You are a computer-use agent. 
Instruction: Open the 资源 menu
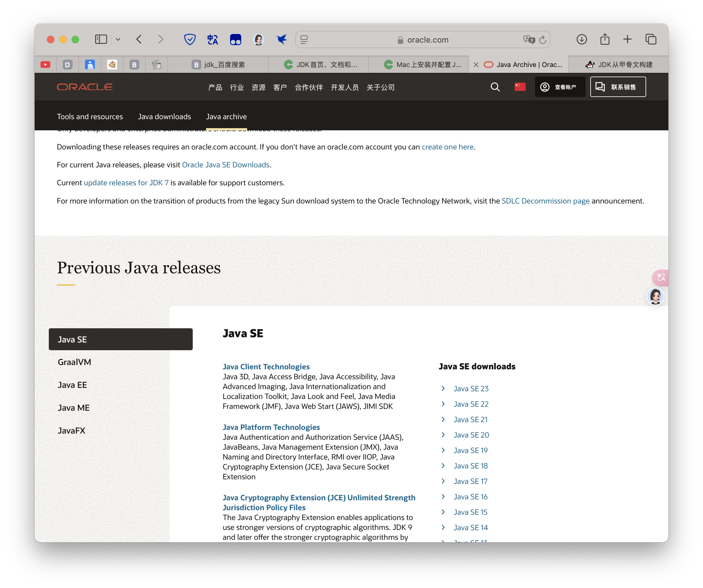coord(259,87)
